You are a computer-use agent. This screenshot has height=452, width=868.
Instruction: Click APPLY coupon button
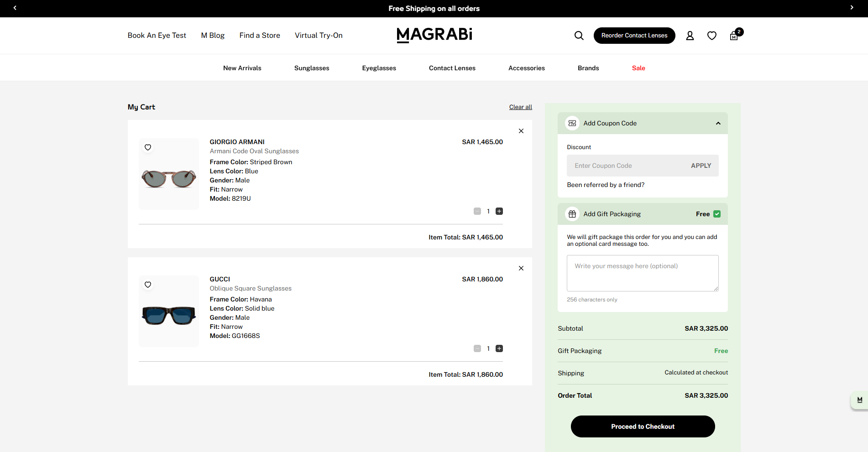coord(701,166)
